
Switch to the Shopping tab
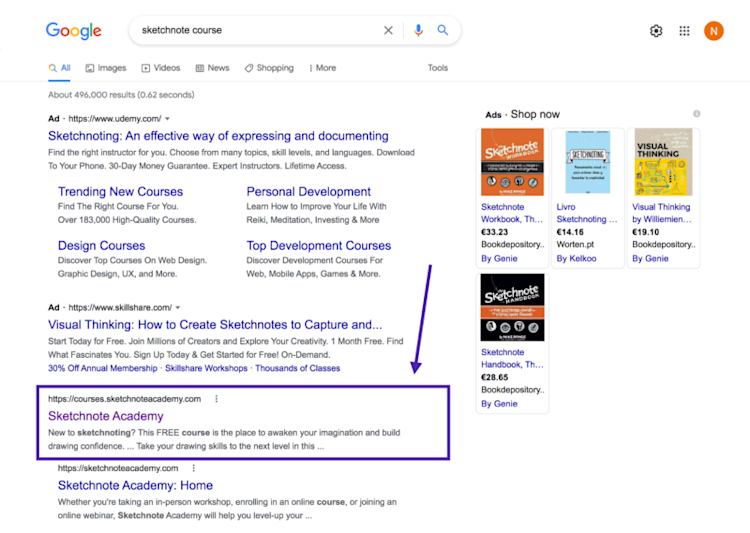pyautogui.click(x=269, y=68)
